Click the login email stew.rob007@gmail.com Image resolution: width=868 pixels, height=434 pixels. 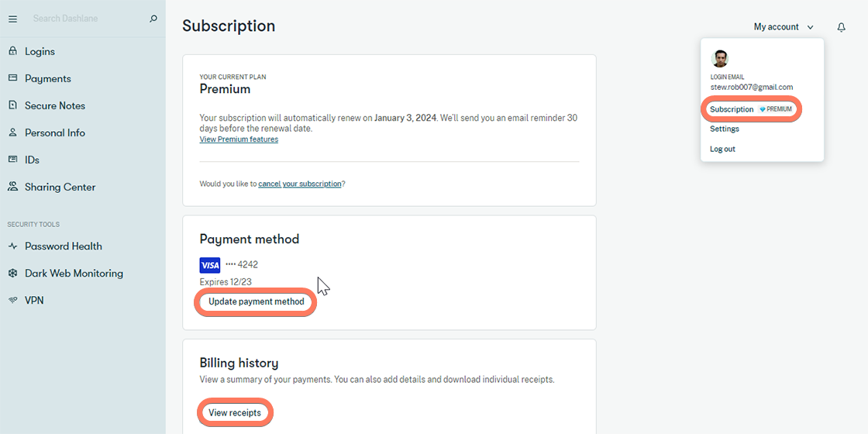click(752, 88)
